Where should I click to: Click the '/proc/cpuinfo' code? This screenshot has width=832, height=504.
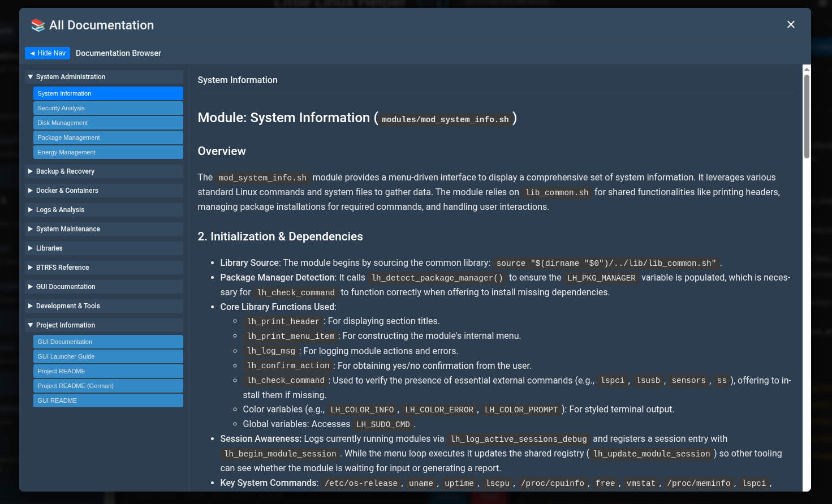(553, 483)
